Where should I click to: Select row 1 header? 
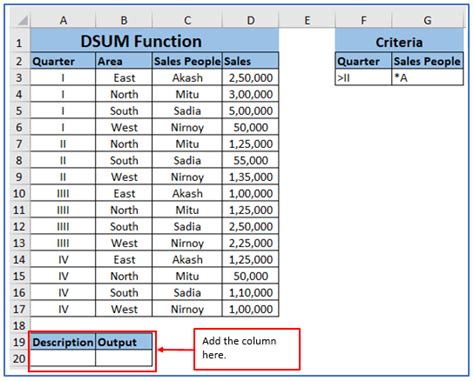(19, 43)
